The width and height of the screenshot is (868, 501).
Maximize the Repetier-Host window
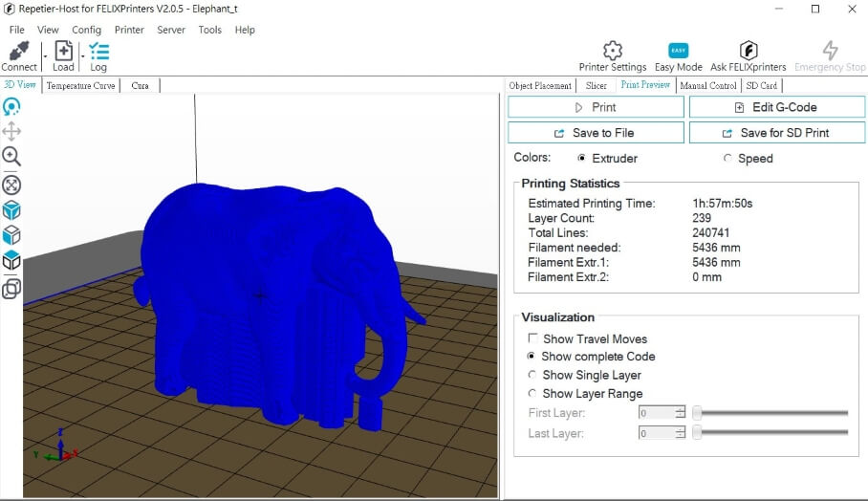coord(814,9)
